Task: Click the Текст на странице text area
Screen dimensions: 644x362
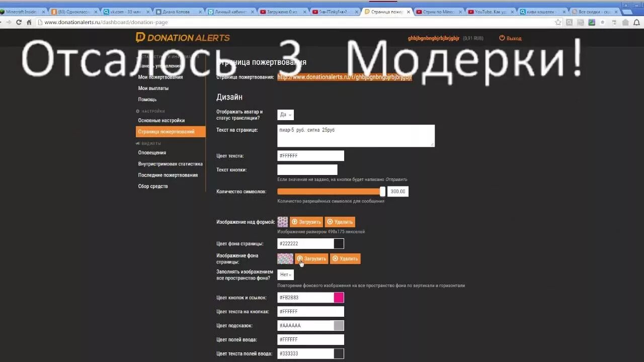Action: pyautogui.click(x=356, y=136)
